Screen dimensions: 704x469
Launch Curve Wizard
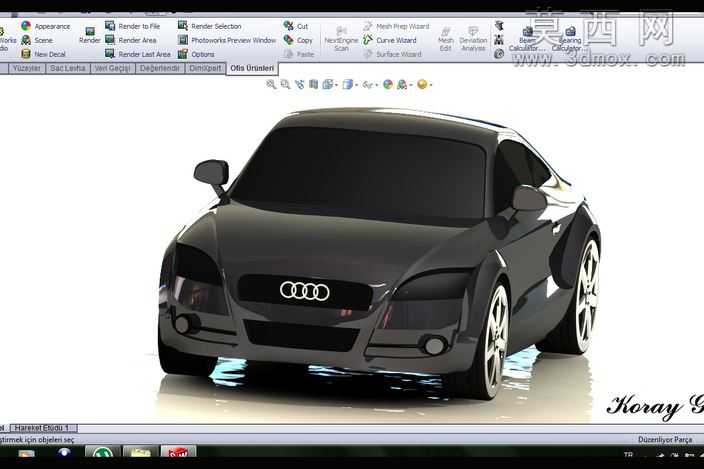pos(390,40)
